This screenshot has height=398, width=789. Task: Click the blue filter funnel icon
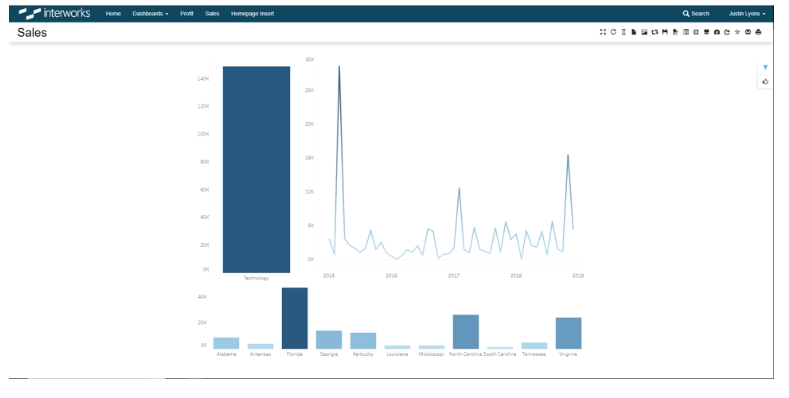pyautogui.click(x=765, y=67)
